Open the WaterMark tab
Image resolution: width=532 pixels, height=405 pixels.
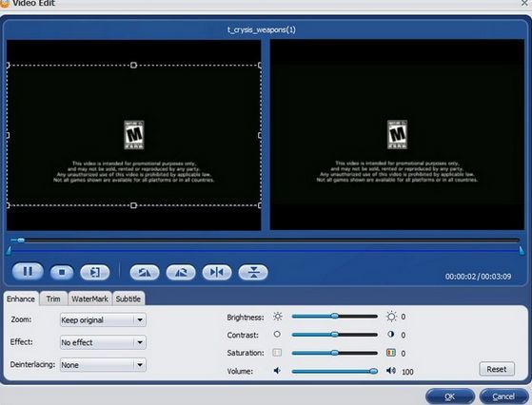coord(89,299)
